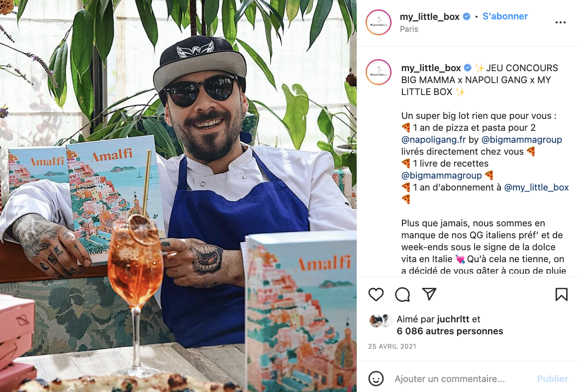Share the post via paper plane icon

click(429, 294)
